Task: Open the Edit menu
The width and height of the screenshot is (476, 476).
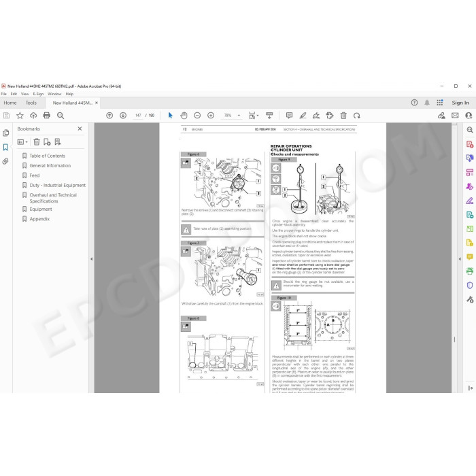Action: pyautogui.click(x=14, y=94)
